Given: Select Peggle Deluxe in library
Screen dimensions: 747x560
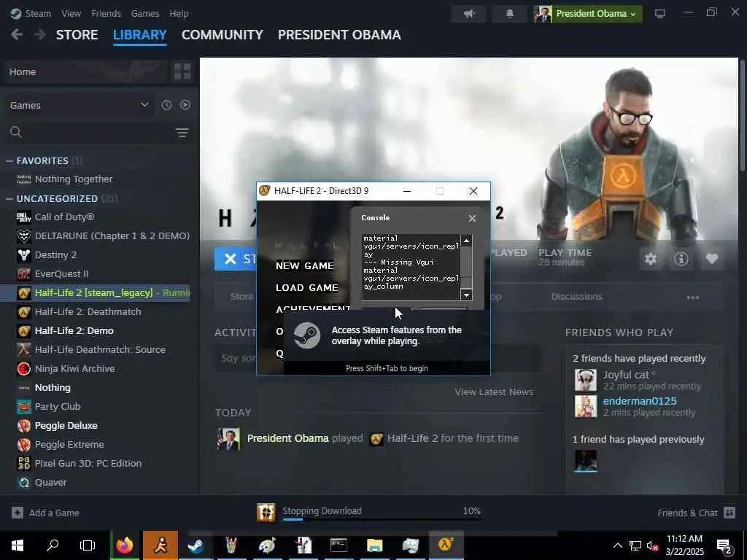Looking at the screenshot, I should (x=66, y=425).
